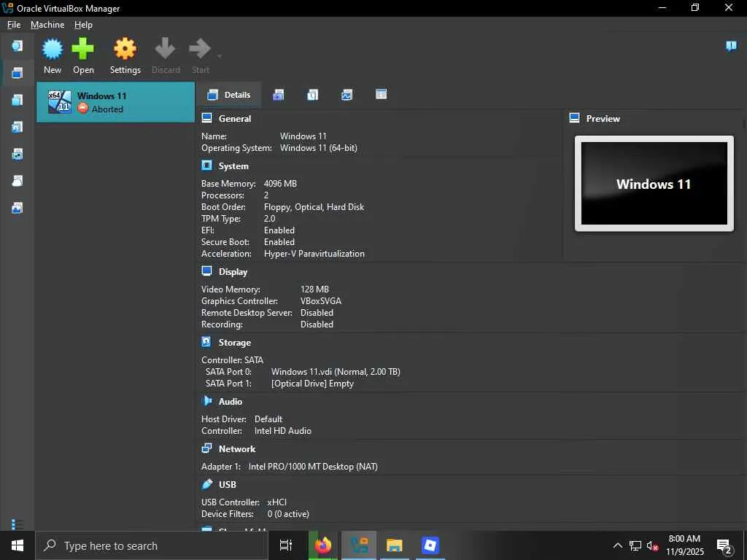This screenshot has width=747, height=560.
Task: Click the Storage section heading
Action: (234, 343)
